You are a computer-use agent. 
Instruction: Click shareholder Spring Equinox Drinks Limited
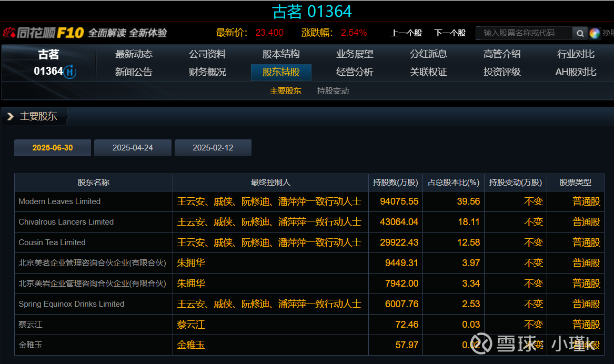tap(71, 304)
